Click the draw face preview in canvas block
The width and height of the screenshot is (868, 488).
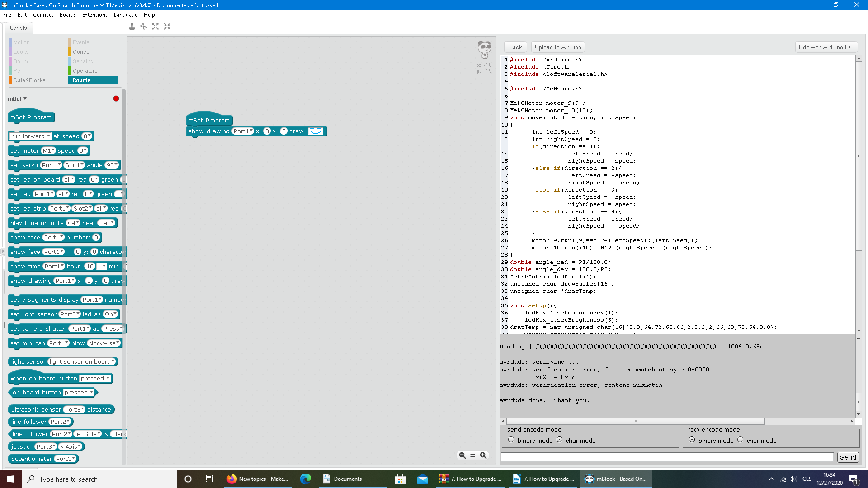point(316,131)
